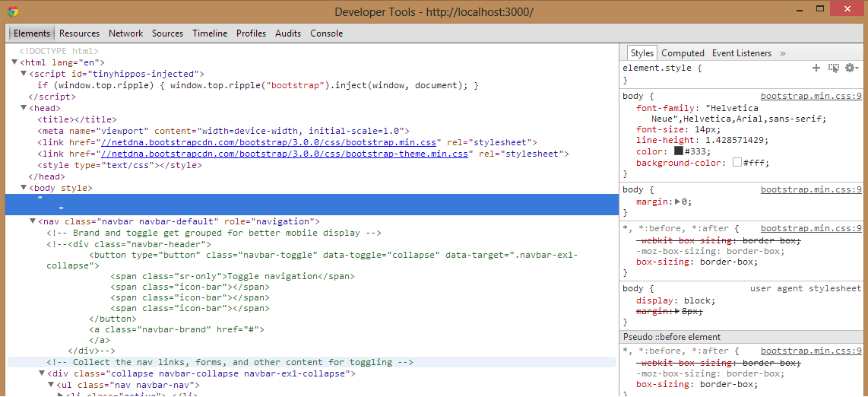The height and width of the screenshot is (397, 868).
Task: Open the Network panel
Action: (125, 33)
